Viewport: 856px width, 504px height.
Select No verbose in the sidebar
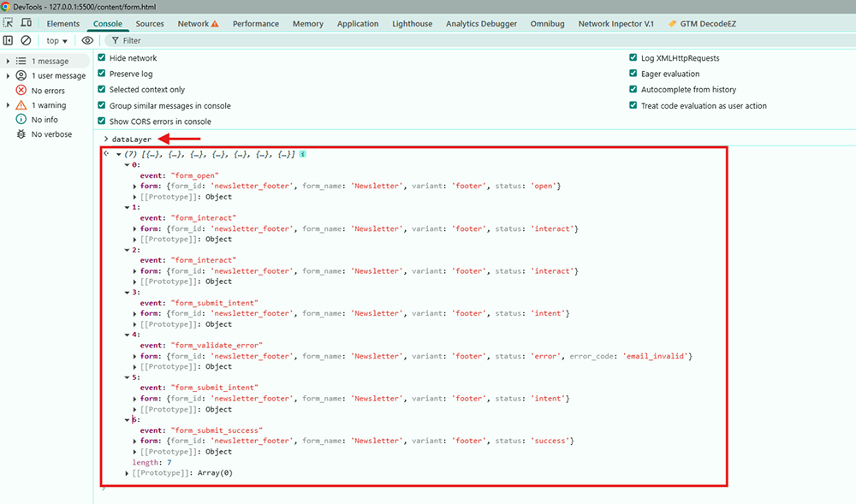pos(51,134)
